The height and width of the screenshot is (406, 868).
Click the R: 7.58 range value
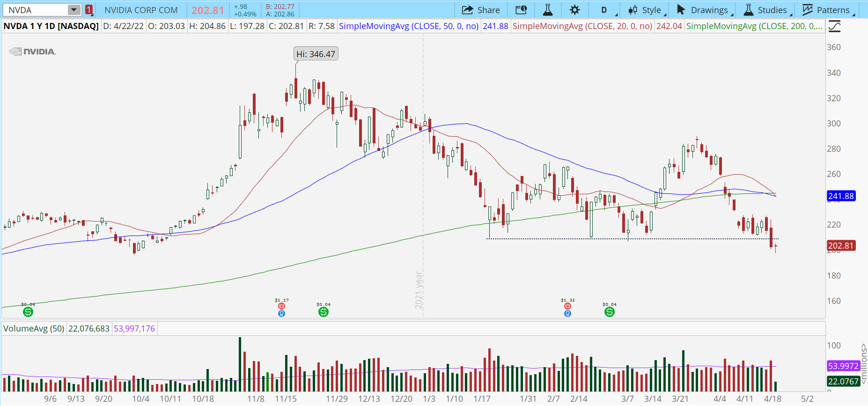322,26
